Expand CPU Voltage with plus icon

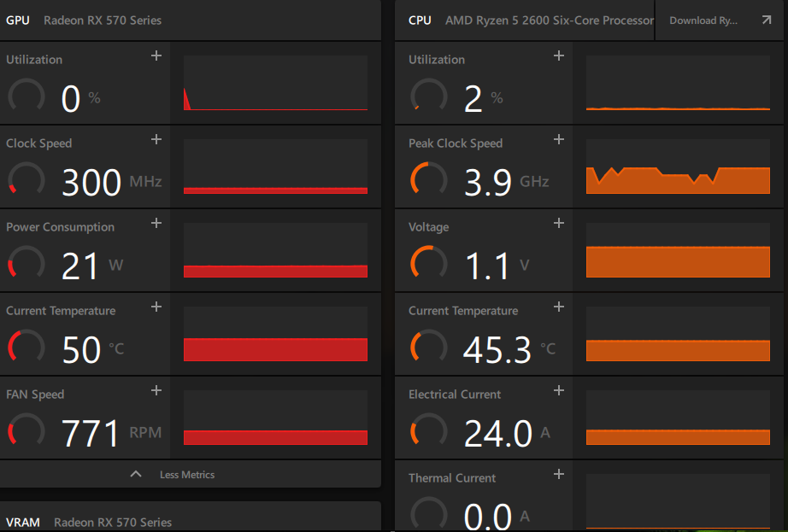559,224
